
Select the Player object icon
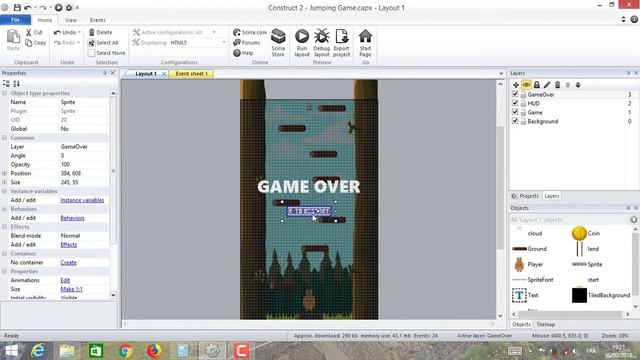tap(519, 264)
